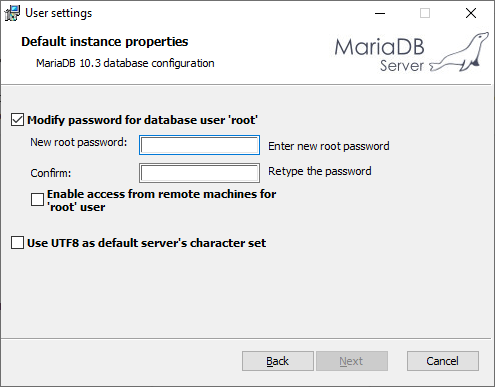Click the 'New root password:' label
Screen dimensions: 495x387
pos(79,142)
